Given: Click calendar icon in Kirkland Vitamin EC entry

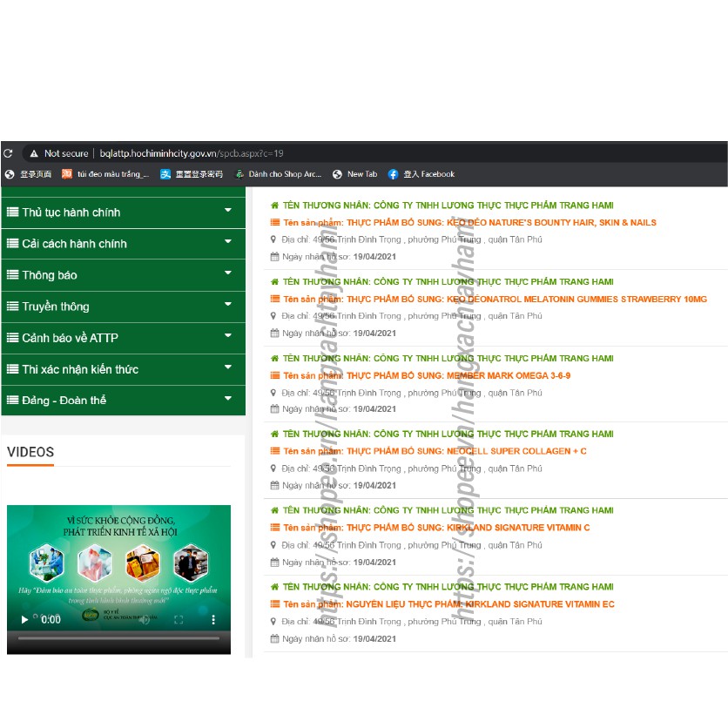Looking at the screenshot, I should click(275, 638).
